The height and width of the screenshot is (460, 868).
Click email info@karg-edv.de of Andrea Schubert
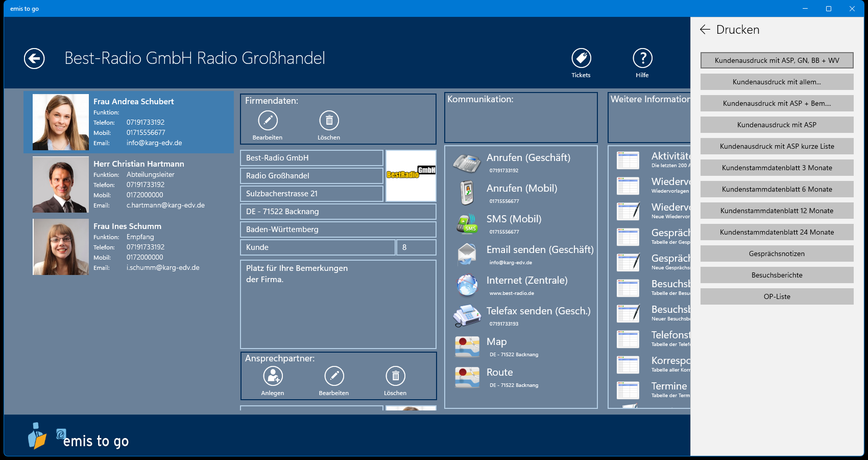[154, 143]
